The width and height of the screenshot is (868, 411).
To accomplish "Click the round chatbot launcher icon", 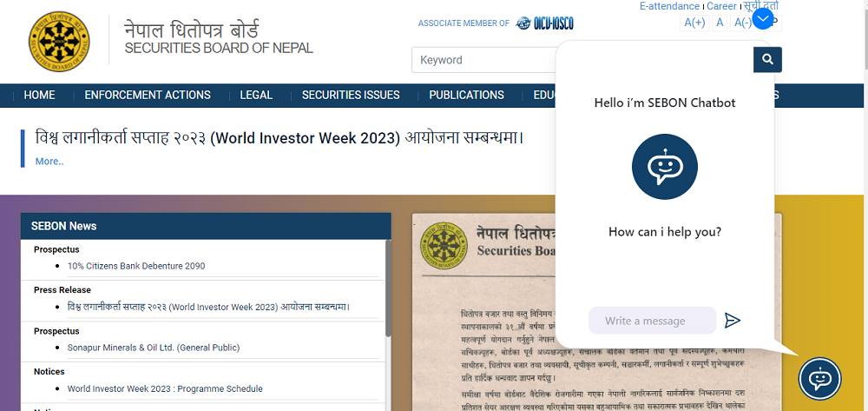I will (x=819, y=379).
